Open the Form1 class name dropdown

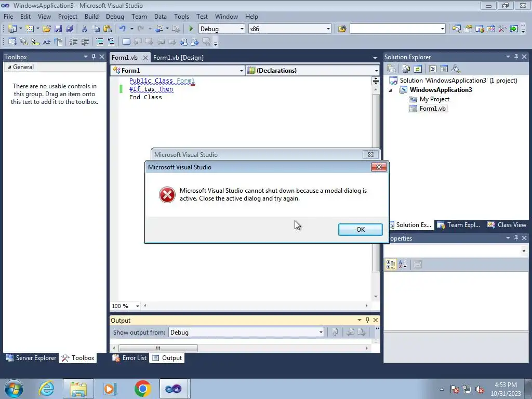pyautogui.click(x=241, y=71)
